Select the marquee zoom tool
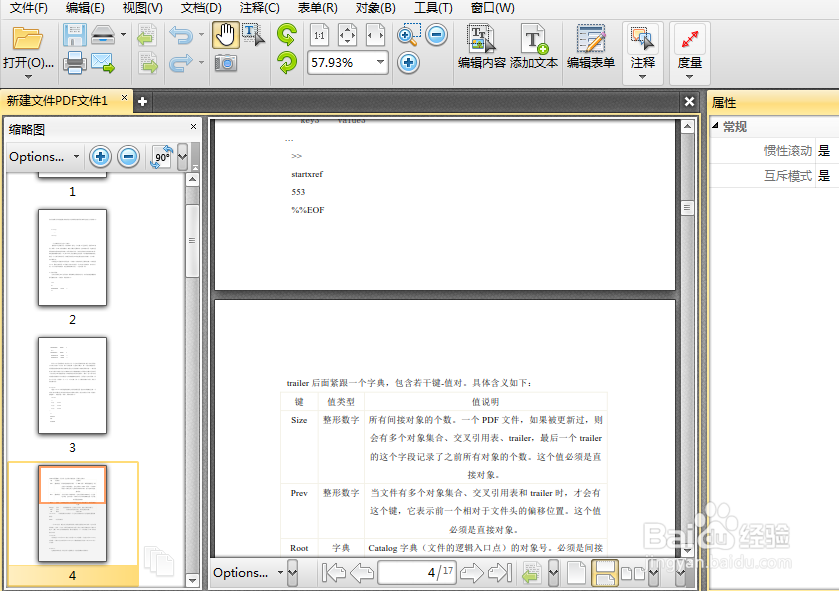This screenshot has width=839, height=591. point(409,35)
